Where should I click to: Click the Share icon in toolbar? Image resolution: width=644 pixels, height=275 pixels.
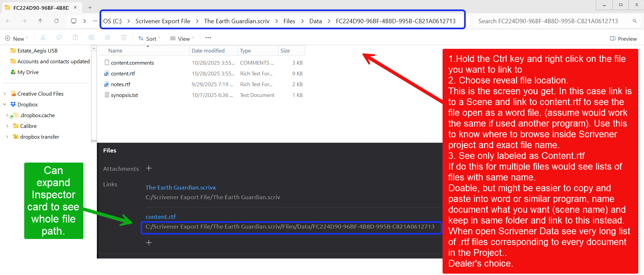pyautogui.click(x=108, y=38)
